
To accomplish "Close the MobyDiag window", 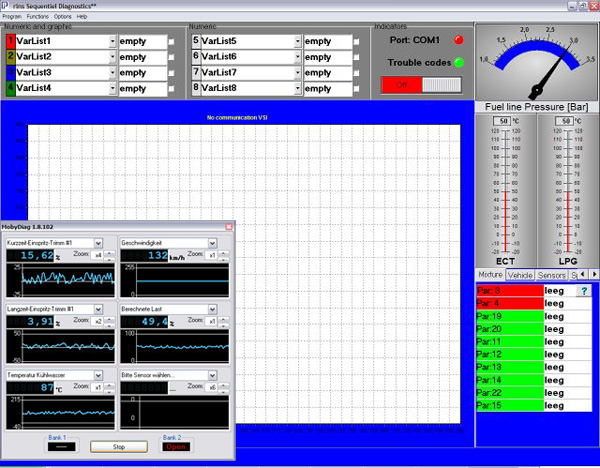I will tap(229, 227).
